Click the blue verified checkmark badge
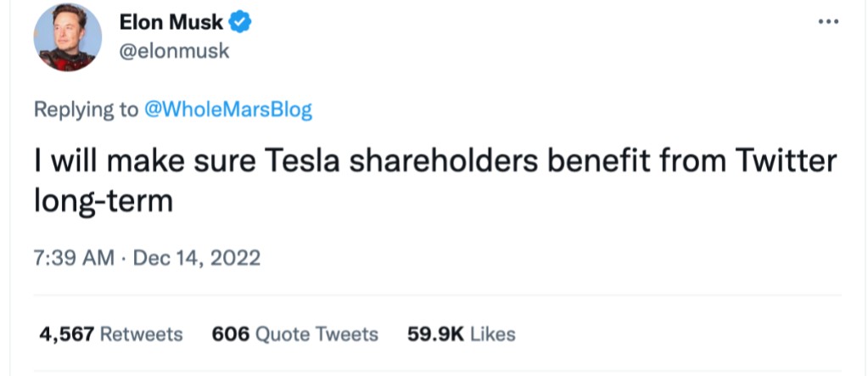The image size is (868, 376). (x=241, y=23)
